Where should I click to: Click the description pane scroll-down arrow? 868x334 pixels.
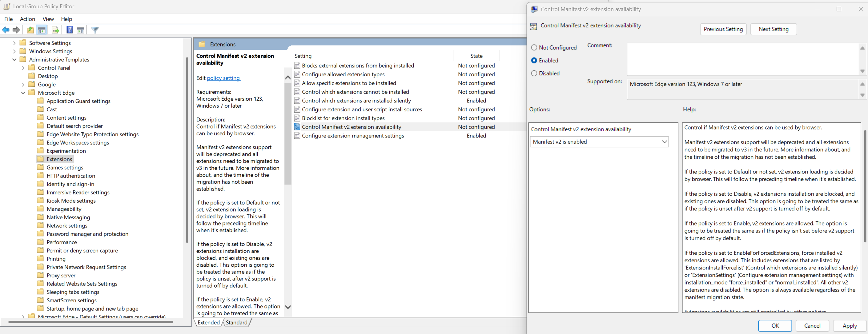(288, 307)
